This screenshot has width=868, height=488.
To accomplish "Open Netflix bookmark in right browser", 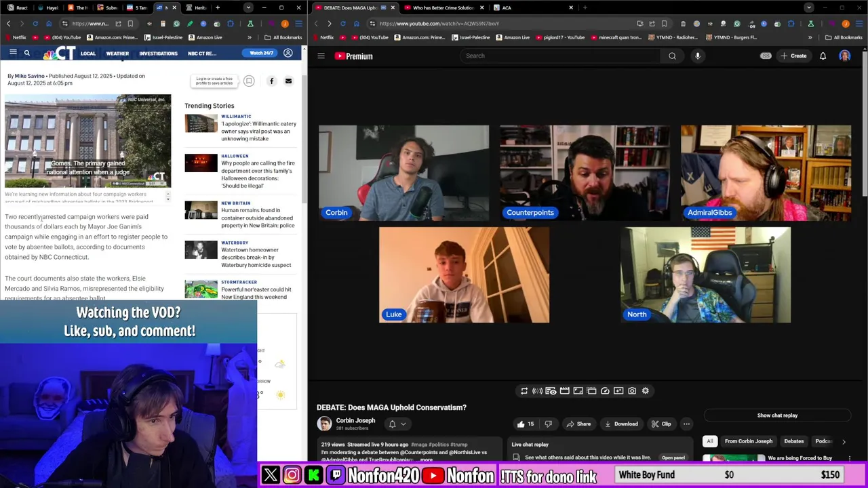I will [323, 37].
